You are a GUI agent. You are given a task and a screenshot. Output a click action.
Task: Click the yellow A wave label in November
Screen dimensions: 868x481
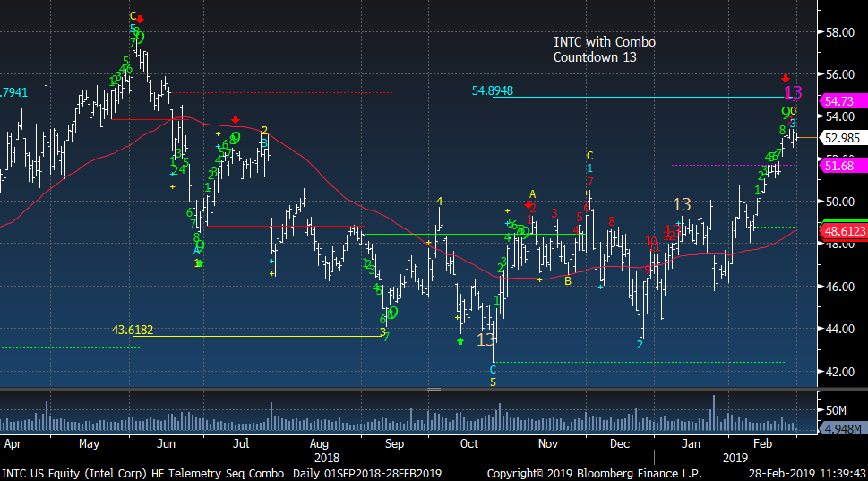coord(533,193)
